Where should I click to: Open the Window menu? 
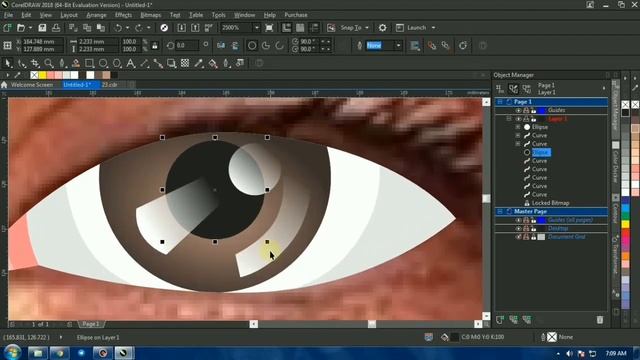[244, 15]
